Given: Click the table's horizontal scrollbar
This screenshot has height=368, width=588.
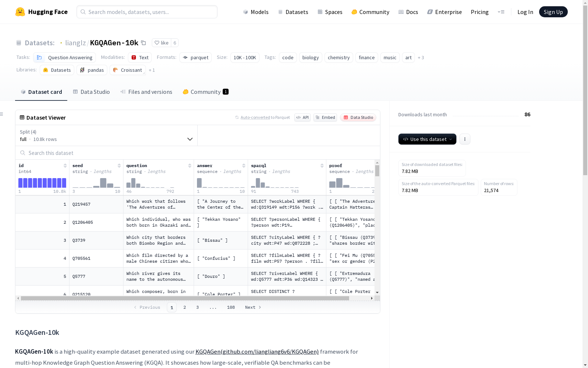Looking at the screenshot, I should pos(185,298).
